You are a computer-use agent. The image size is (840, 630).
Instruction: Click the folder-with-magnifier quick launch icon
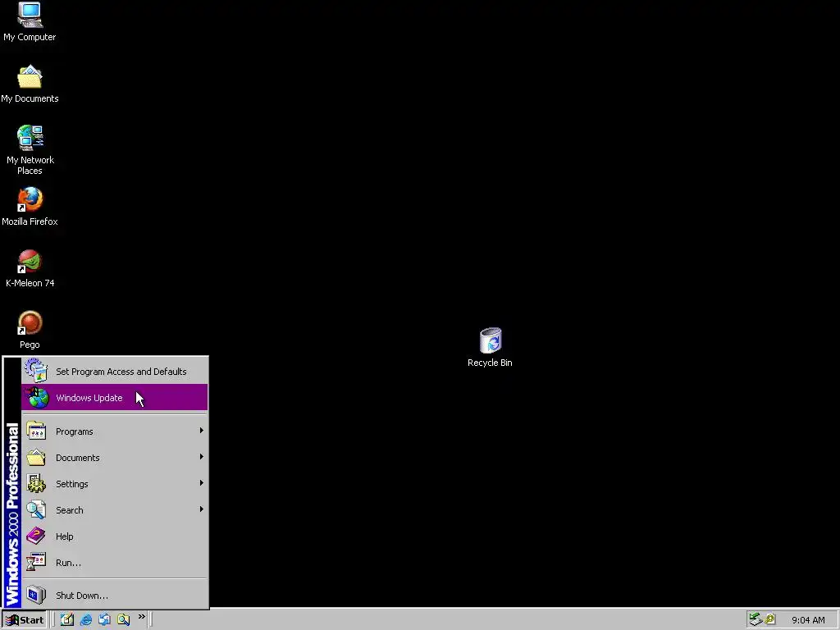pos(123,619)
